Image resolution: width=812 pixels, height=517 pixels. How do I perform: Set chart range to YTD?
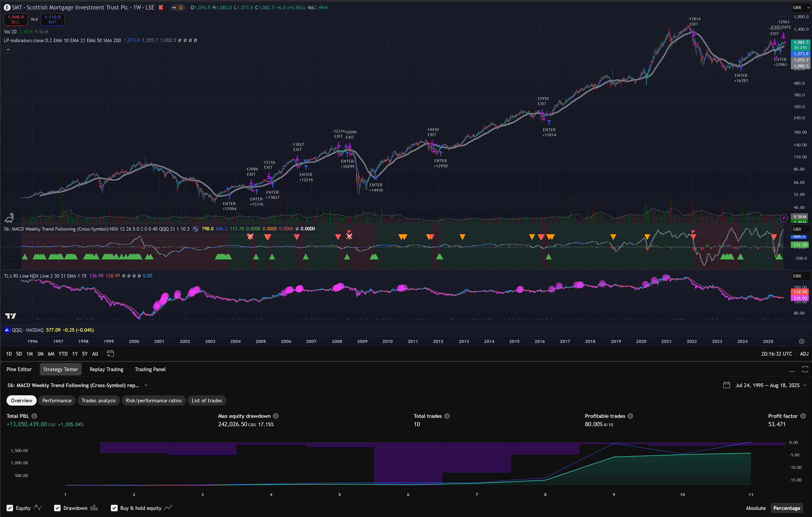63,354
